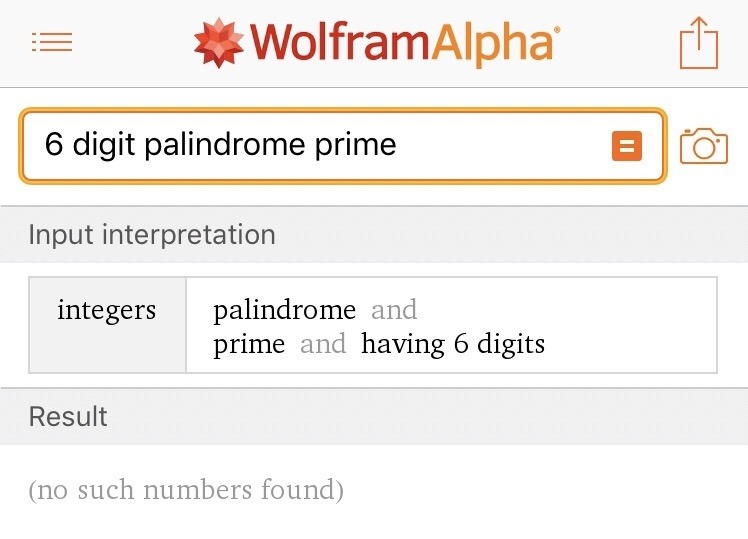
Task: Focus the search query input field
Action: click(320, 146)
